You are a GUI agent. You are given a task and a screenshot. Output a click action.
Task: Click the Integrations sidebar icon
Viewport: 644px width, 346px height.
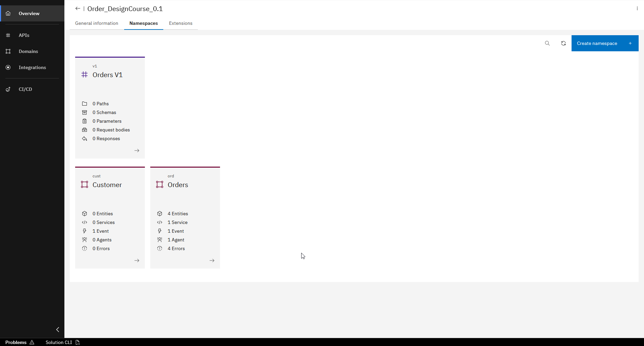coord(8,67)
